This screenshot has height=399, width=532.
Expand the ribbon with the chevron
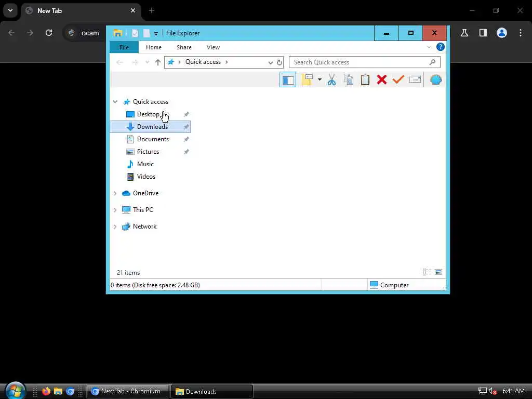pyautogui.click(x=429, y=47)
